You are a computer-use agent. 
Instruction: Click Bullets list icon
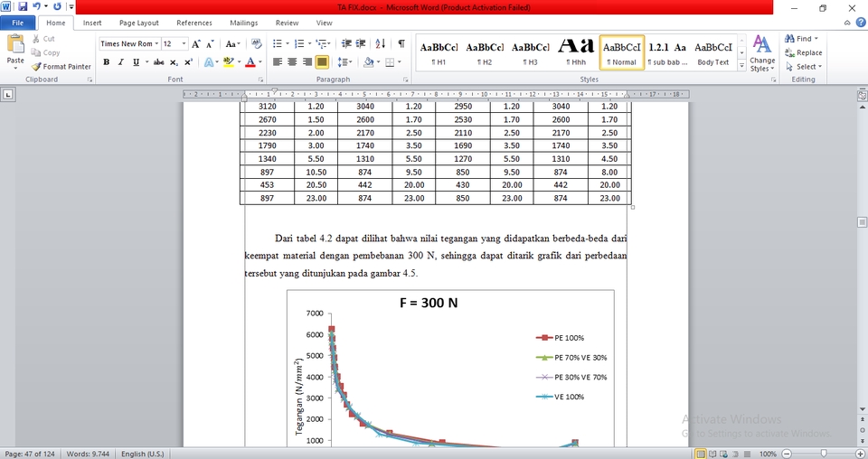coord(278,43)
